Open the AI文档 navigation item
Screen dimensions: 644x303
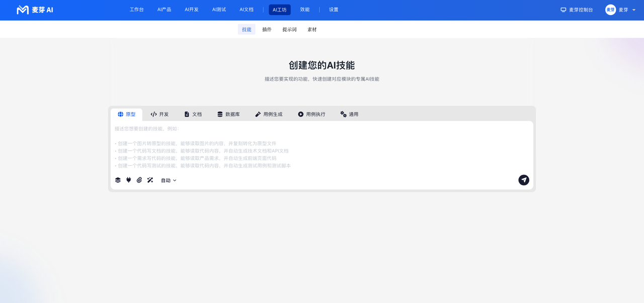coord(247,10)
